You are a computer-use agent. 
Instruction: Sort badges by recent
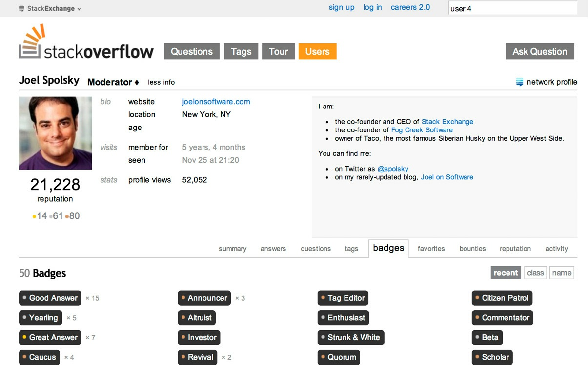pos(506,273)
